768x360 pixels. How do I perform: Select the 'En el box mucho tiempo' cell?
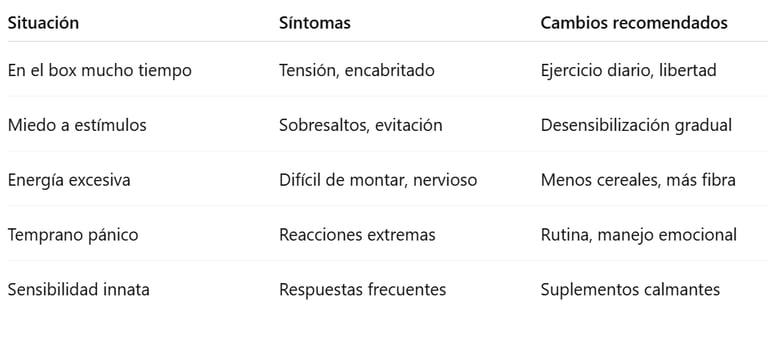tap(99, 71)
